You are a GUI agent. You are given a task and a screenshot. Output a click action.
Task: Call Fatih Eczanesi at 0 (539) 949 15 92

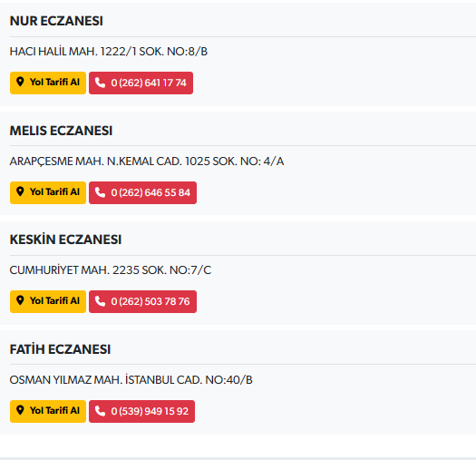[141, 411]
